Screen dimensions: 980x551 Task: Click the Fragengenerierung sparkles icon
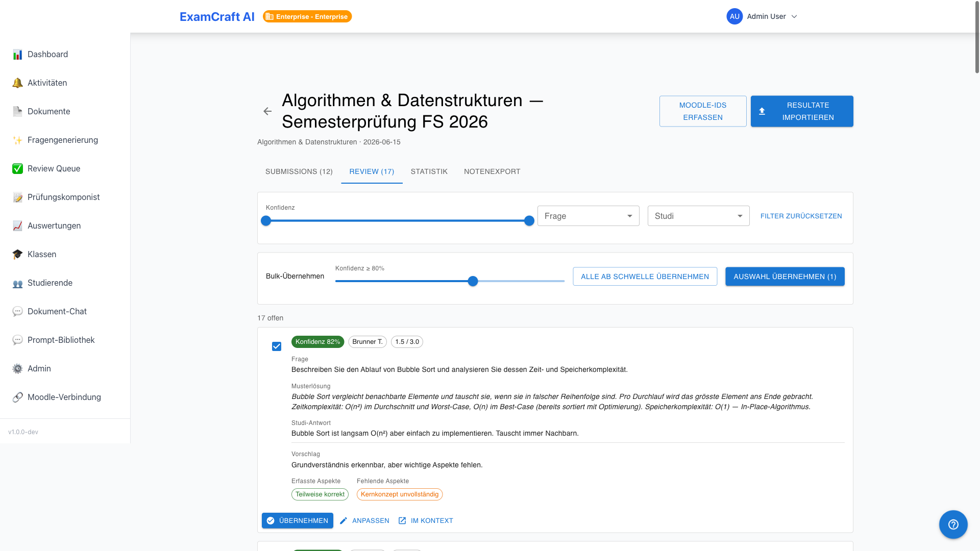(17, 140)
